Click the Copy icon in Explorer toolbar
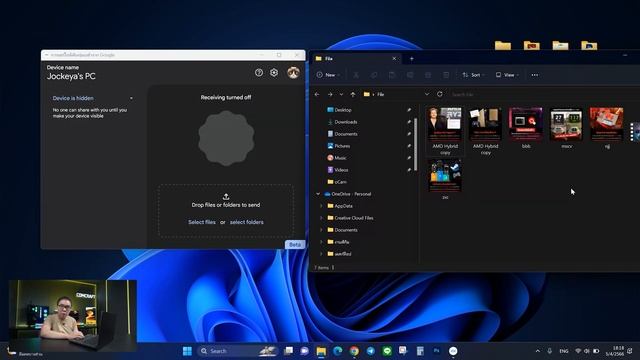 coord(374,75)
